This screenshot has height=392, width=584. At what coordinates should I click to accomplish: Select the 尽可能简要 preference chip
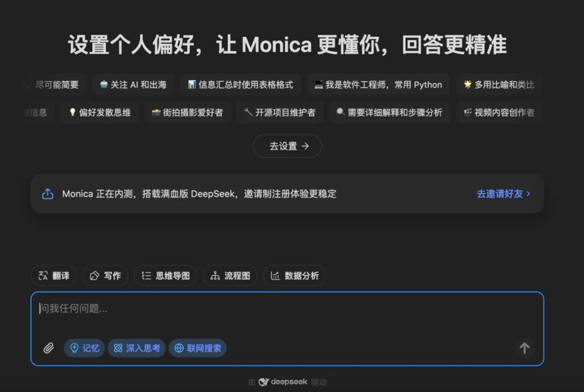click(x=55, y=84)
